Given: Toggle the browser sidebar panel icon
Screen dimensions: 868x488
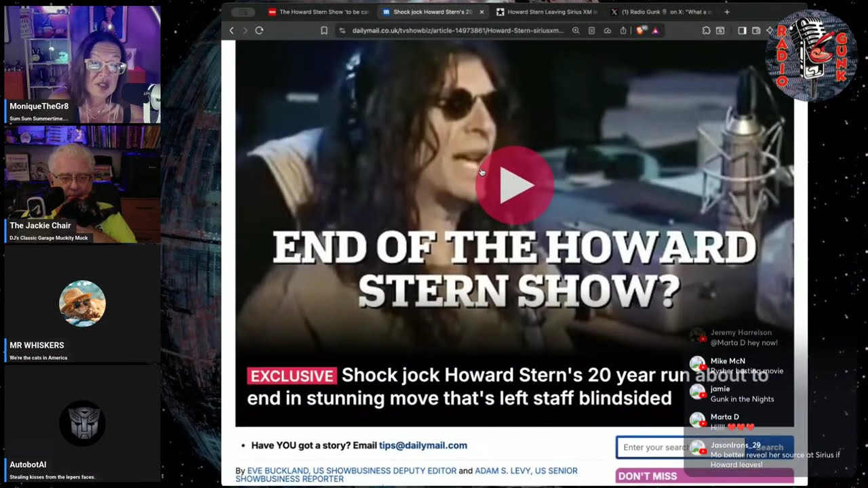Looking at the screenshot, I should click(x=742, y=30).
